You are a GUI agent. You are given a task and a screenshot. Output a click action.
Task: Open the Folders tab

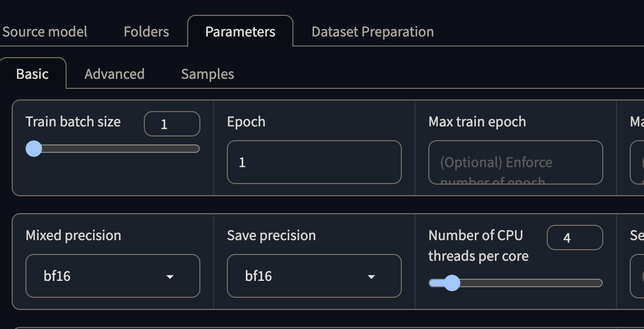(146, 32)
